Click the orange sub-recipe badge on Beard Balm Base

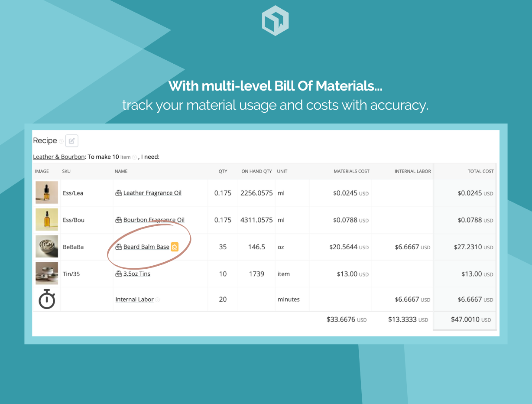pyautogui.click(x=175, y=247)
